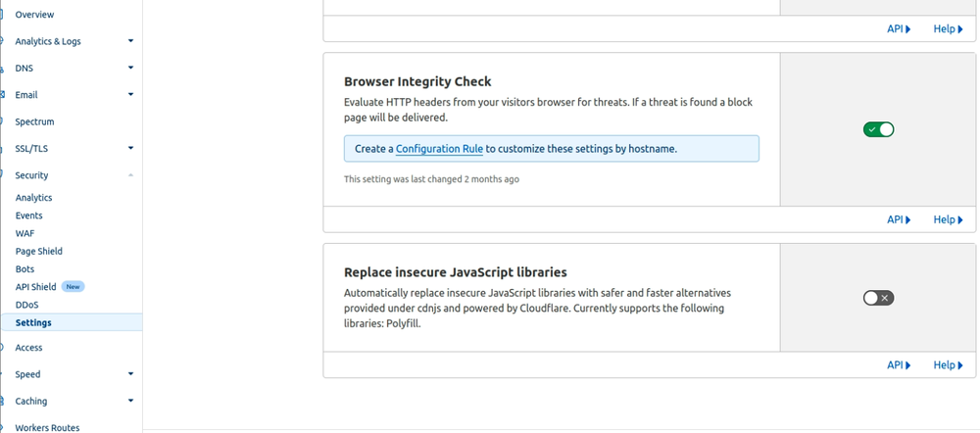Open Help for Browser Integrity Check
Image resolution: width=980 pixels, height=433 pixels.
(x=947, y=219)
